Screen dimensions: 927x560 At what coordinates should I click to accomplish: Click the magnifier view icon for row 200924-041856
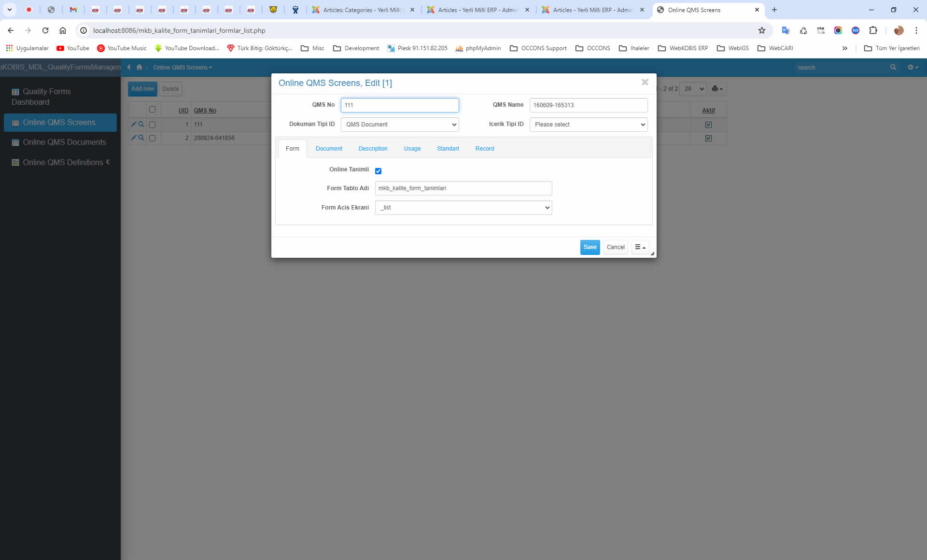(x=141, y=138)
